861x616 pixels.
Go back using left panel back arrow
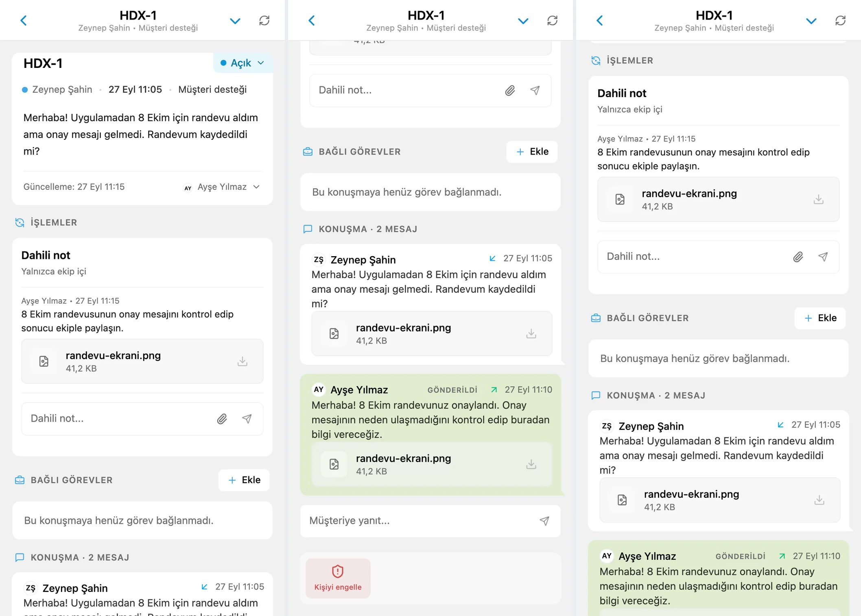point(24,20)
